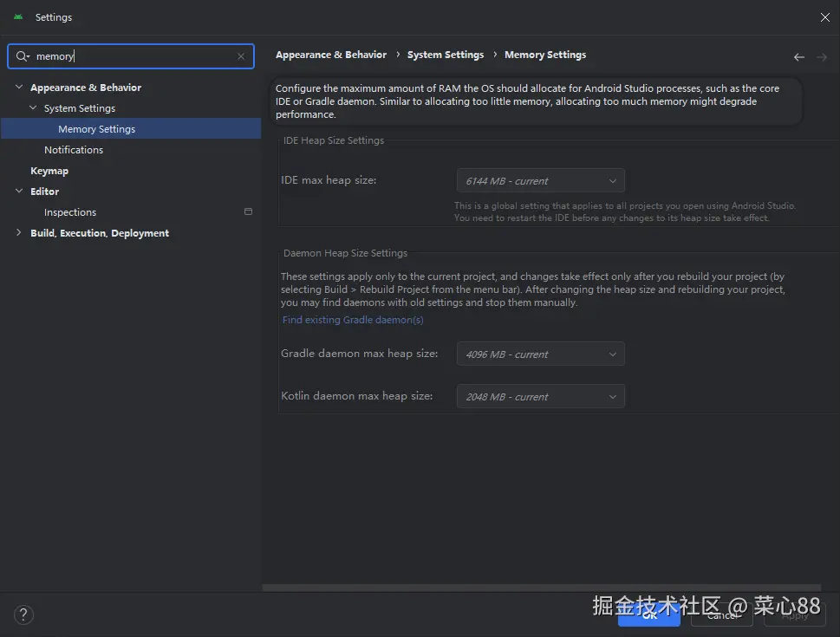Click the 'Daemon Heap Size Settings' section title
This screenshot has width=840, height=637.
click(x=345, y=253)
